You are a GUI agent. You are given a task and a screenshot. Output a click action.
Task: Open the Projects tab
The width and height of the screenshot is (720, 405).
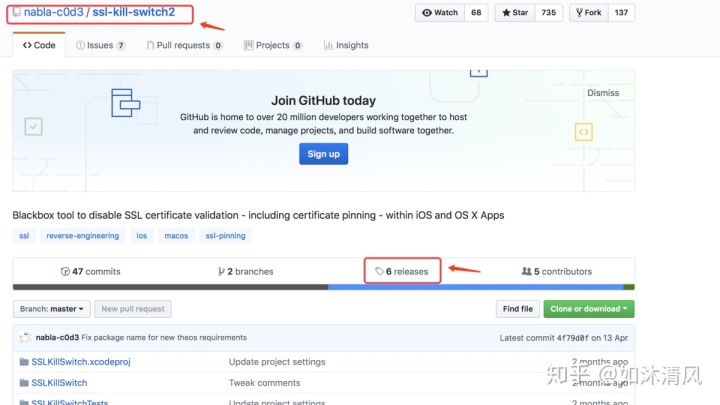[273, 45]
